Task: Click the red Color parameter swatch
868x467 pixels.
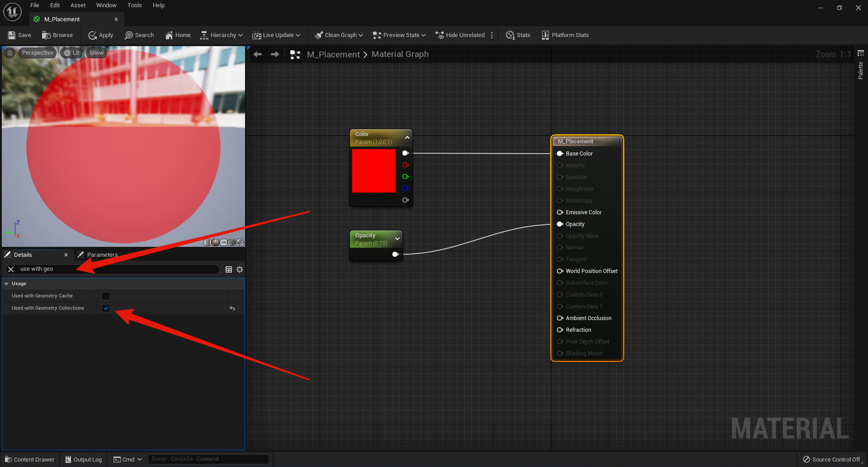Action: pyautogui.click(x=374, y=171)
